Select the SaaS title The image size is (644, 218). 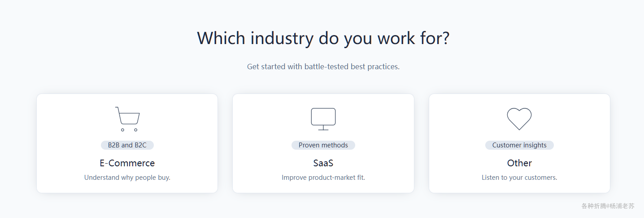point(323,163)
